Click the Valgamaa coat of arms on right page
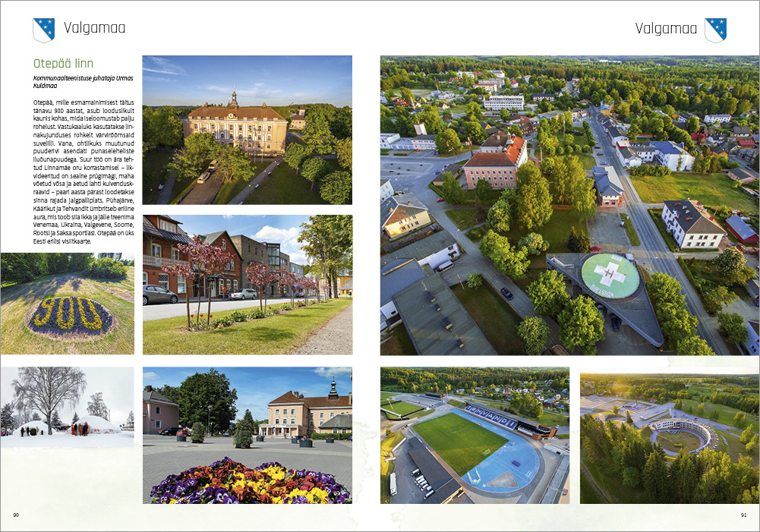The height and width of the screenshot is (532, 760). coord(715,30)
